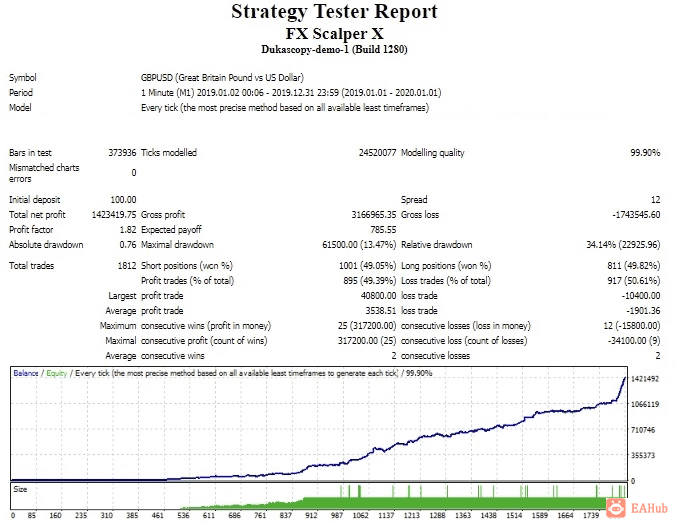Click the chart y-axis label 1066119
The height and width of the screenshot is (523, 677).
click(645, 405)
